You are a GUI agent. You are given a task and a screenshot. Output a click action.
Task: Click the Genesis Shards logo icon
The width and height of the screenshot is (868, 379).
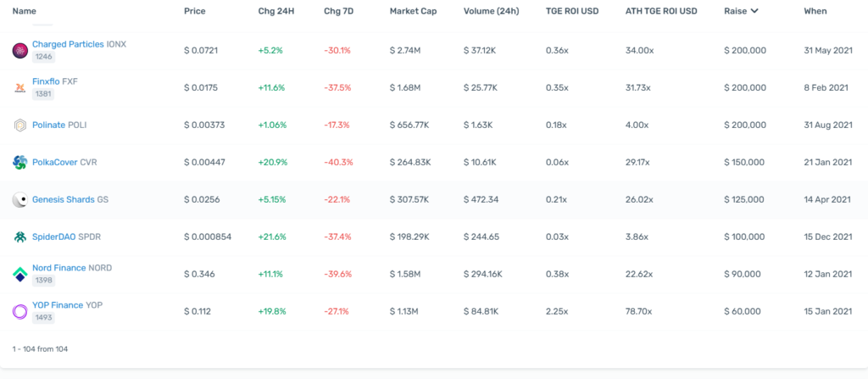tap(20, 199)
